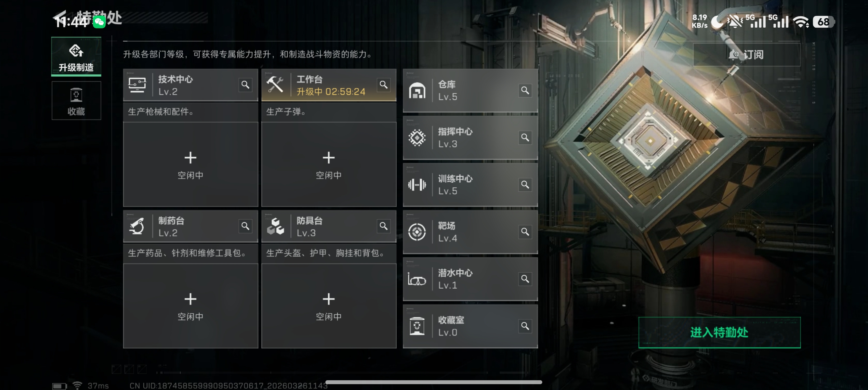
Task: View 仓库 details via magnifier icon
Action: pyautogui.click(x=525, y=90)
